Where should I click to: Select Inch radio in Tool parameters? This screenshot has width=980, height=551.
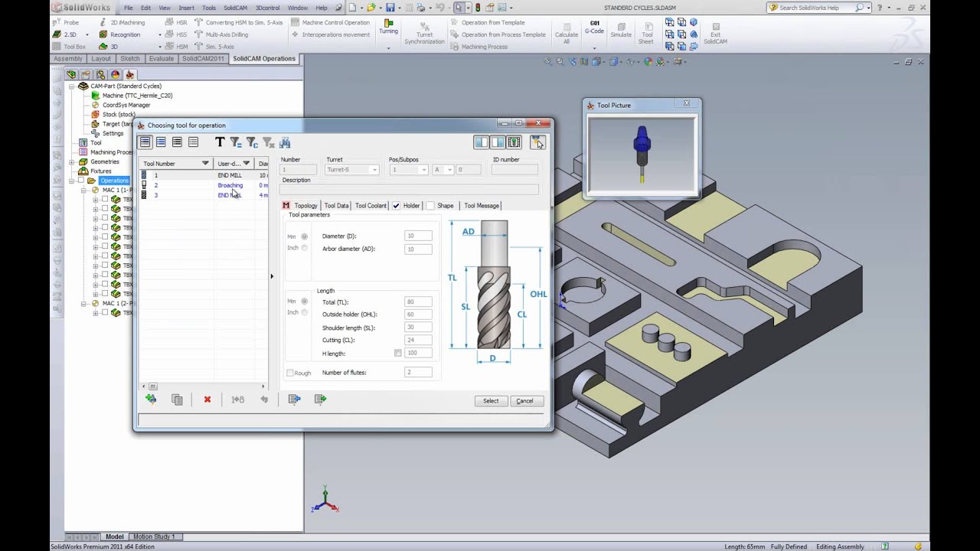(x=304, y=248)
